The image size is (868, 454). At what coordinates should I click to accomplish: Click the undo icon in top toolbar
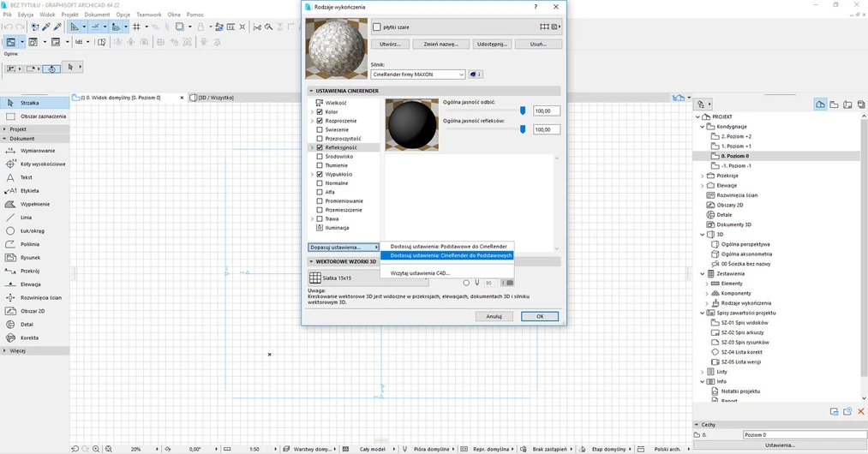coord(7,27)
